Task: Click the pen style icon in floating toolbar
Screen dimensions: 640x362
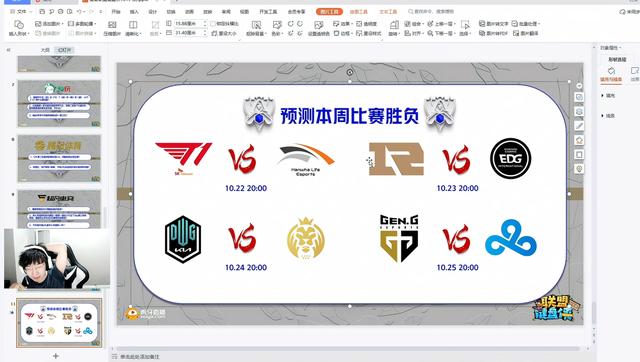Action: click(x=579, y=126)
